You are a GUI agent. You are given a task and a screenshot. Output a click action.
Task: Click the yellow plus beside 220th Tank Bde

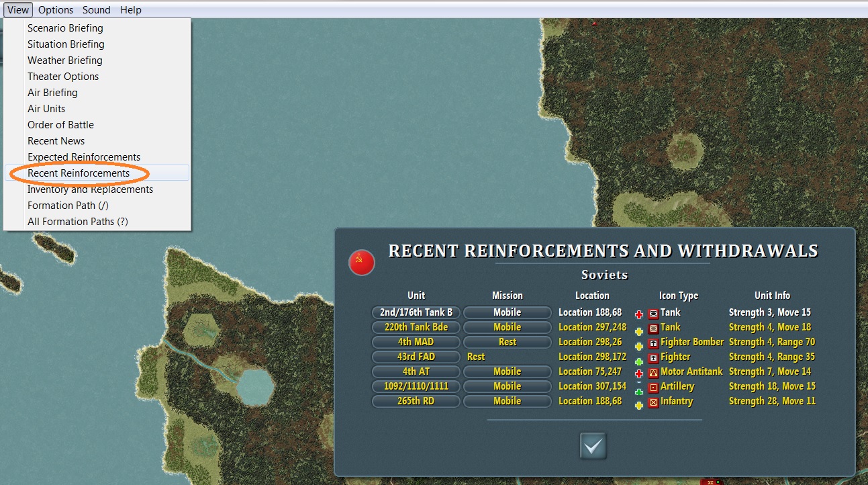coord(639,331)
